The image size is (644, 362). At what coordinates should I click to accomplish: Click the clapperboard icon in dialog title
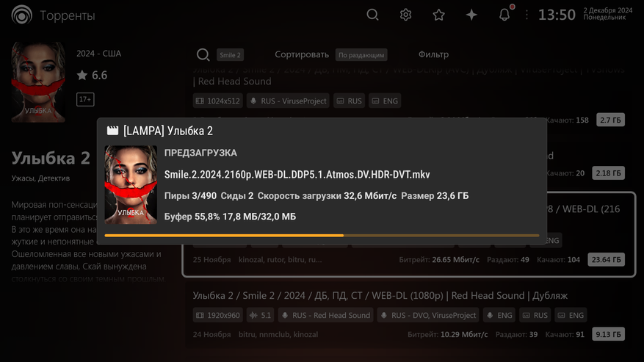(x=112, y=131)
